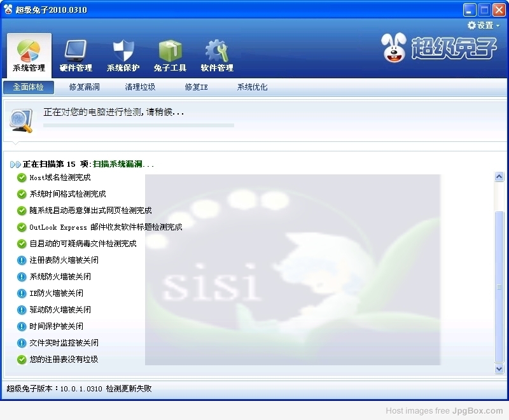
Task: Open the 系统管理 system management section
Action: 29,55
